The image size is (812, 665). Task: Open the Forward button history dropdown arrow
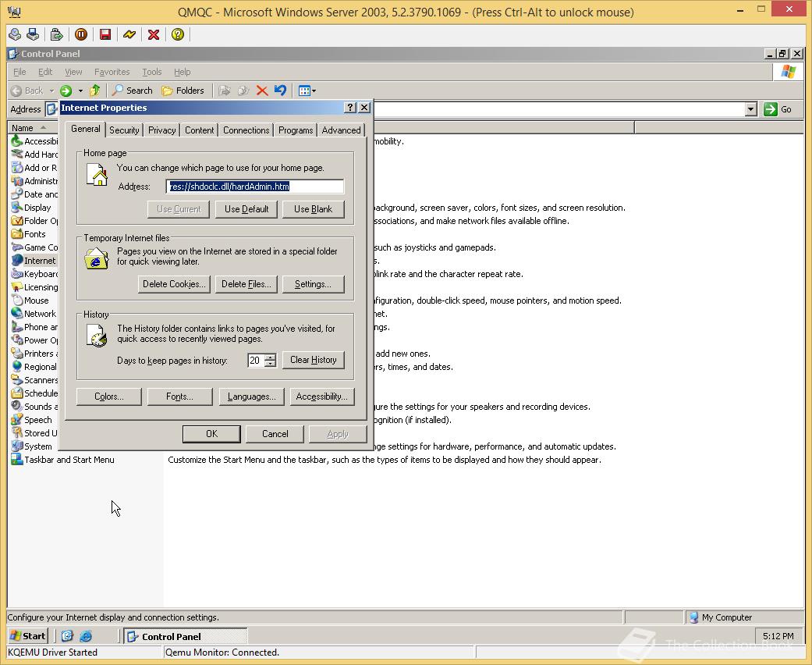[x=80, y=91]
